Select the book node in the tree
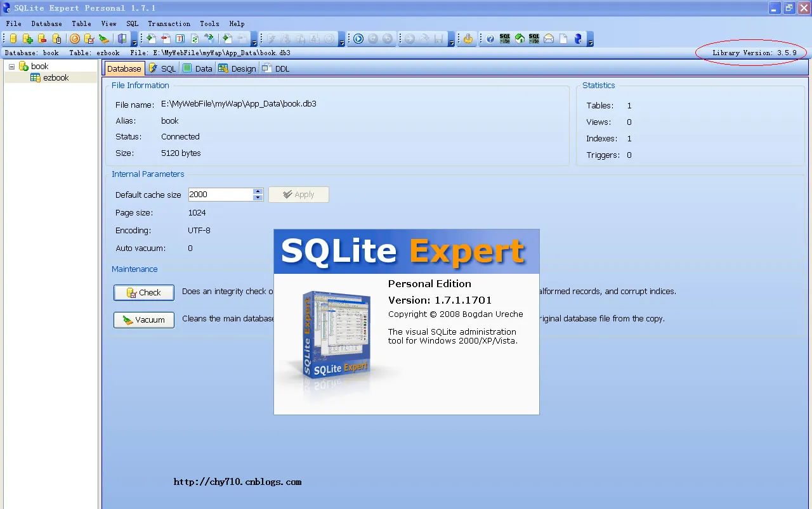Image resolution: width=812 pixels, height=509 pixels. [x=39, y=66]
